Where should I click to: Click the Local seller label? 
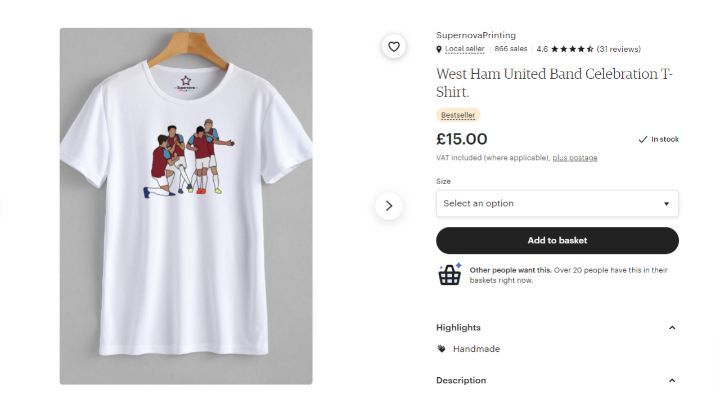(x=464, y=49)
